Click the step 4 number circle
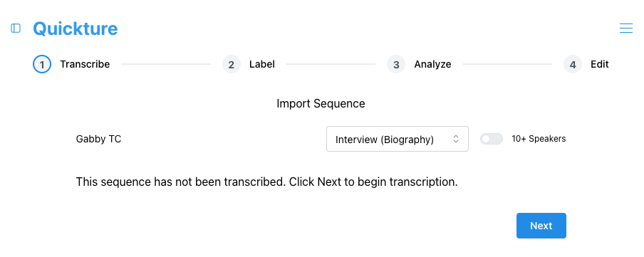Image resolution: width=644 pixels, height=257 pixels. 573,65
